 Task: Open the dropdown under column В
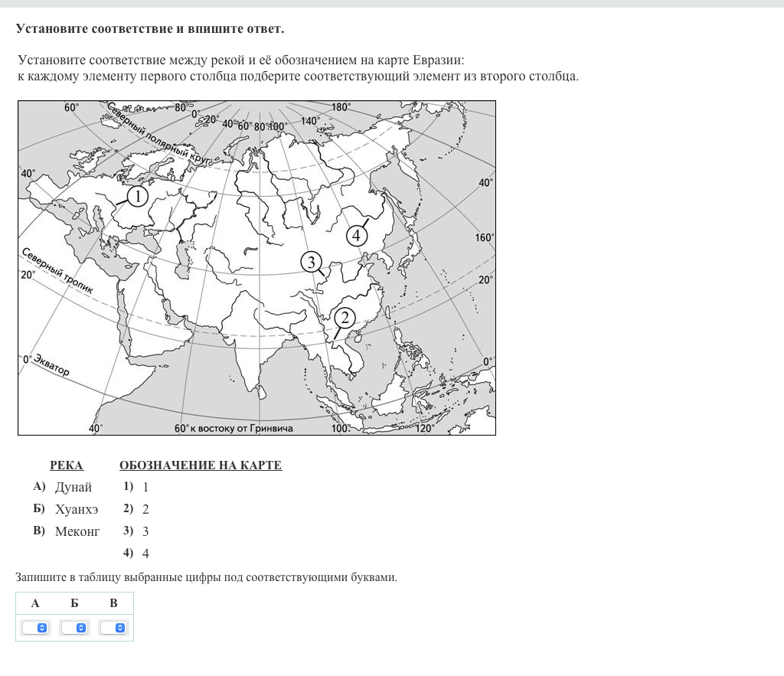tap(113, 628)
